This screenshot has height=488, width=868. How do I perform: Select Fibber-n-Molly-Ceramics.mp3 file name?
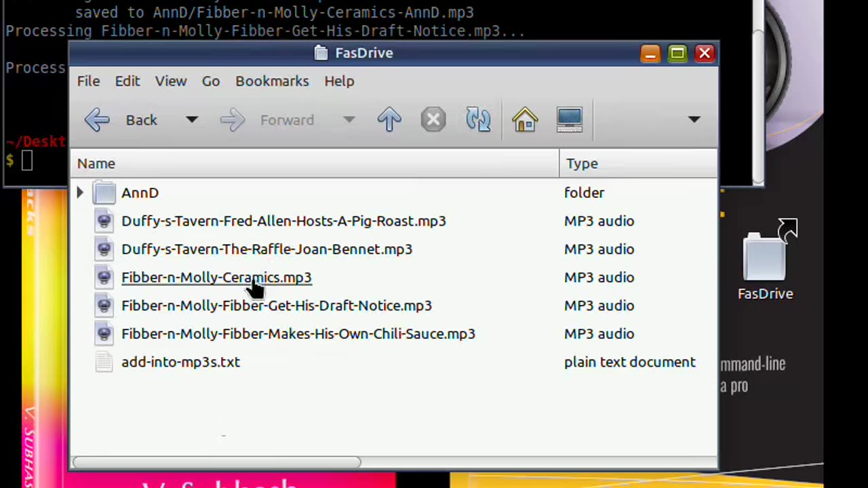(x=216, y=277)
